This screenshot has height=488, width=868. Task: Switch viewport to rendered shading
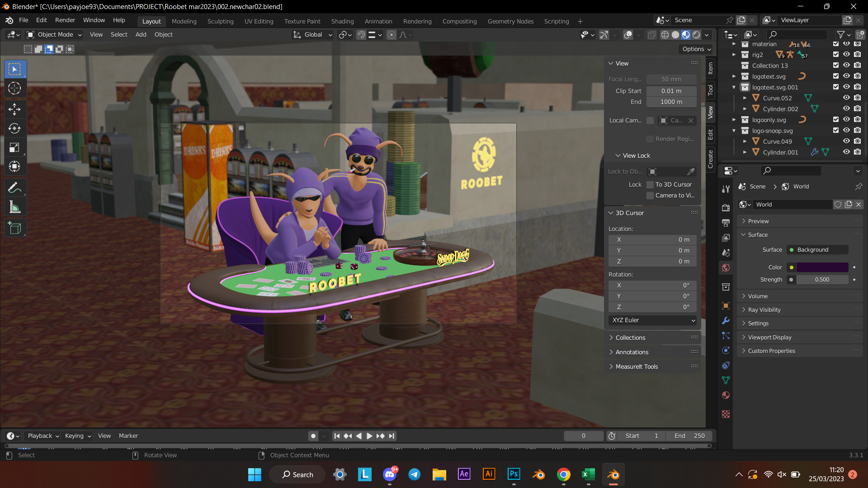697,35
